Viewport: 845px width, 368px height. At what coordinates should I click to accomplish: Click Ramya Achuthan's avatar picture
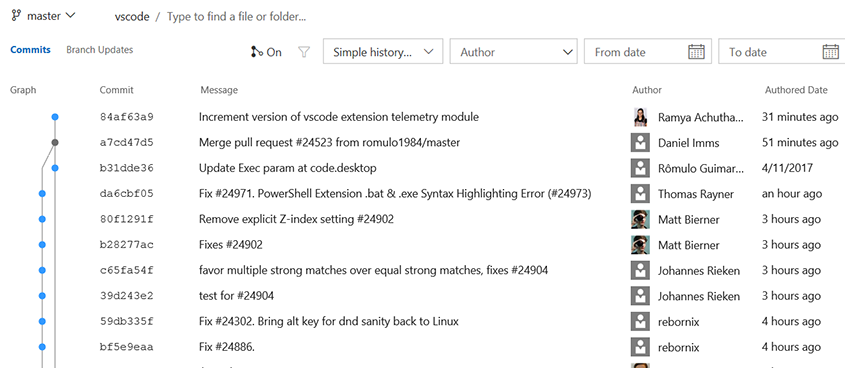click(x=640, y=117)
